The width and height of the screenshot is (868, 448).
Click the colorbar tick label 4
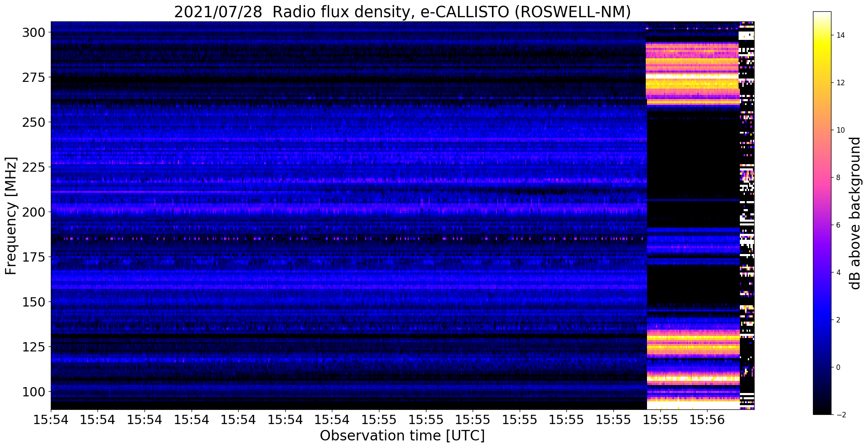click(839, 272)
